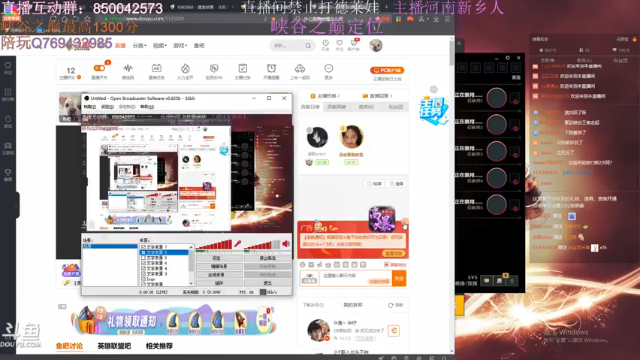Open the 主播任务 checklist icon
640x360 pixels.
point(242,68)
